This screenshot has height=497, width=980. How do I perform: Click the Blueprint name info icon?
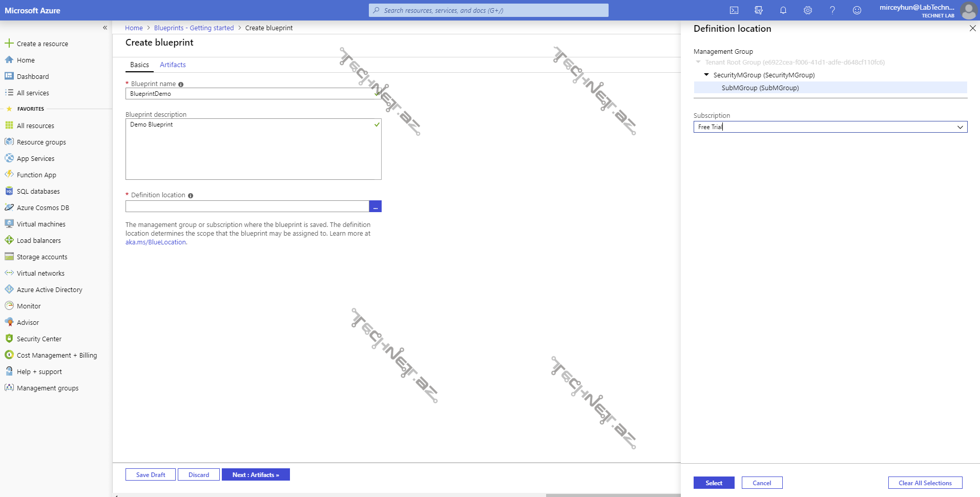click(181, 85)
